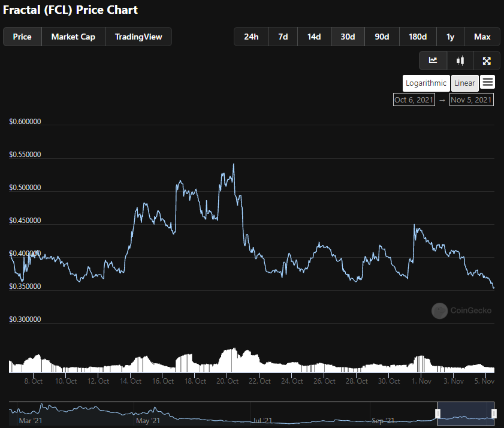
Task: Show the 14d time range
Action: pyautogui.click(x=314, y=37)
